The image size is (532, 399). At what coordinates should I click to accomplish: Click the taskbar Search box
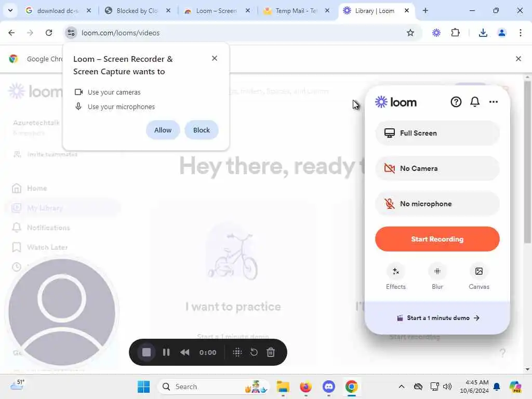click(x=214, y=387)
